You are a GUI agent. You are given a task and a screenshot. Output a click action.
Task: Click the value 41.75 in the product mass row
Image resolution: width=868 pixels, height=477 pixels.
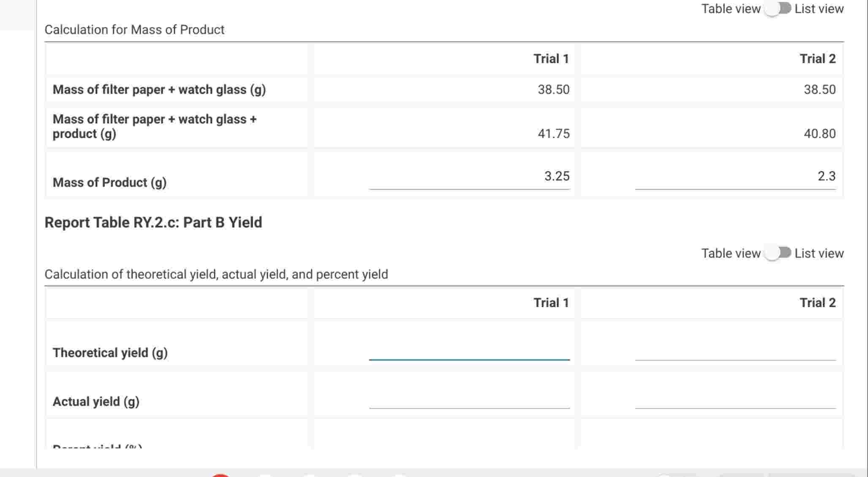553,134
